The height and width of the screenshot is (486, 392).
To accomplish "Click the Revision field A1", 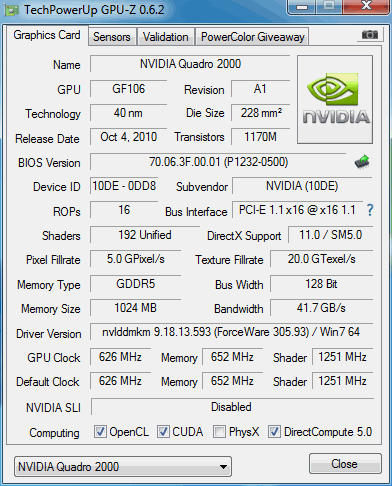I will pos(260,89).
